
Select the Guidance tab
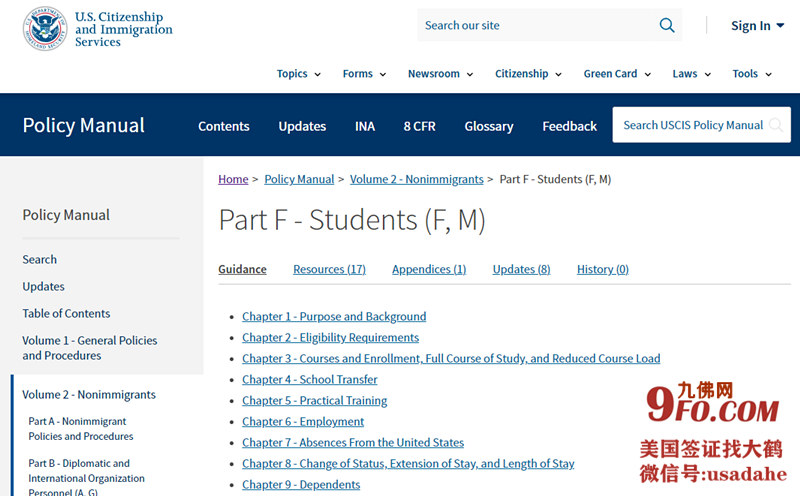pos(242,269)
